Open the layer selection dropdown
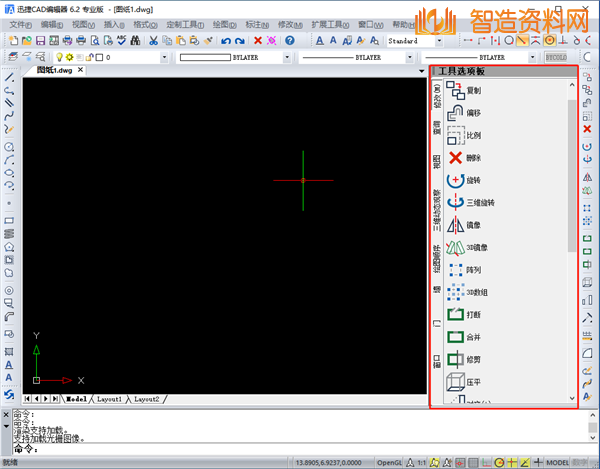 [165, 58]
